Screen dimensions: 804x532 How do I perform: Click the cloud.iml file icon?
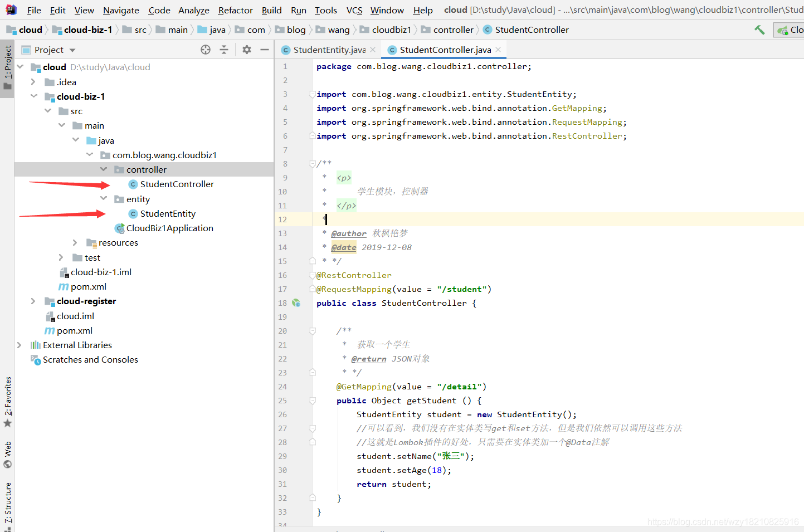point(50,316)
